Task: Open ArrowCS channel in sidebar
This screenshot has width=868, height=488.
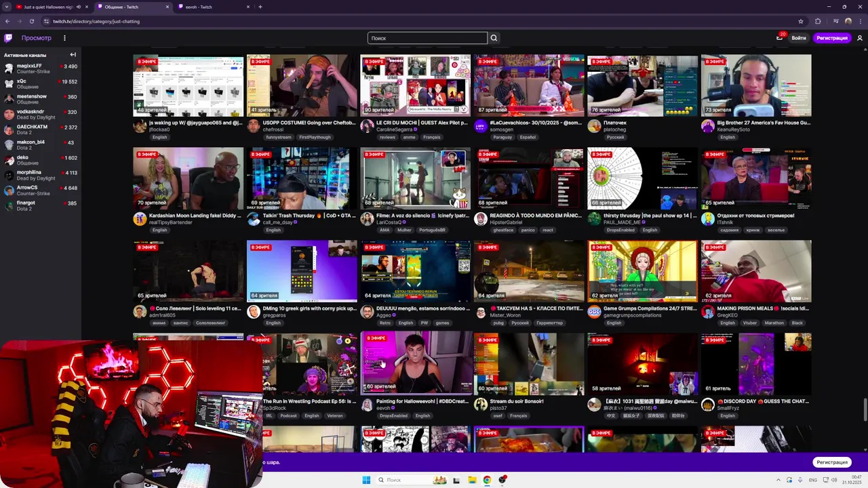Action: coord(41,190)
